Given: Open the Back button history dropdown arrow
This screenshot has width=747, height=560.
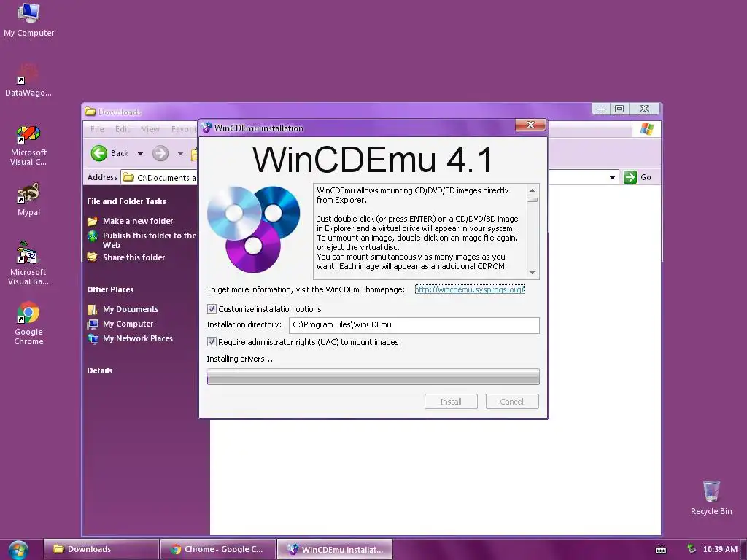Looking at the screenshot, I should [140, 153].
